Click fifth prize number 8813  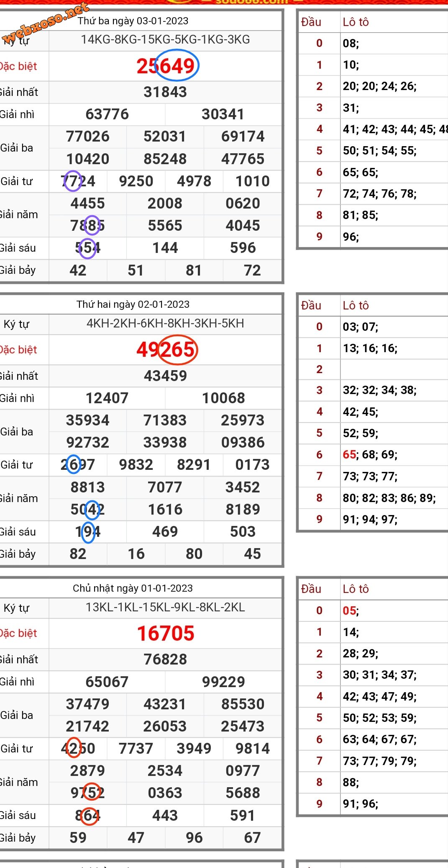coord(88,487)
